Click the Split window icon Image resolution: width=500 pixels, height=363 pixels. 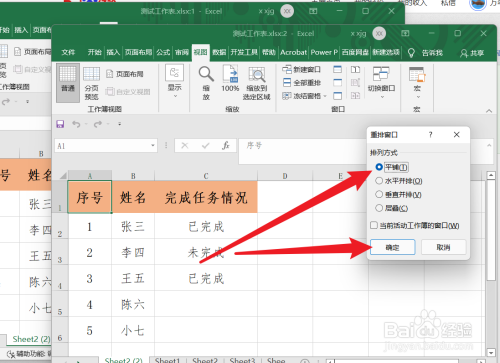pyautogui.click(x=337, y=69)
